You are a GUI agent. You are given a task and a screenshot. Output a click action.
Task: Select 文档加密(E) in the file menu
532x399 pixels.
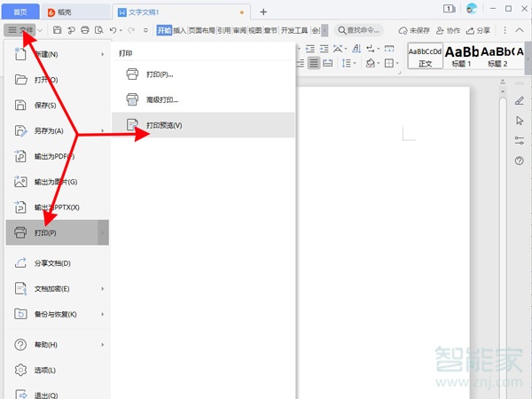click(58, 289)
